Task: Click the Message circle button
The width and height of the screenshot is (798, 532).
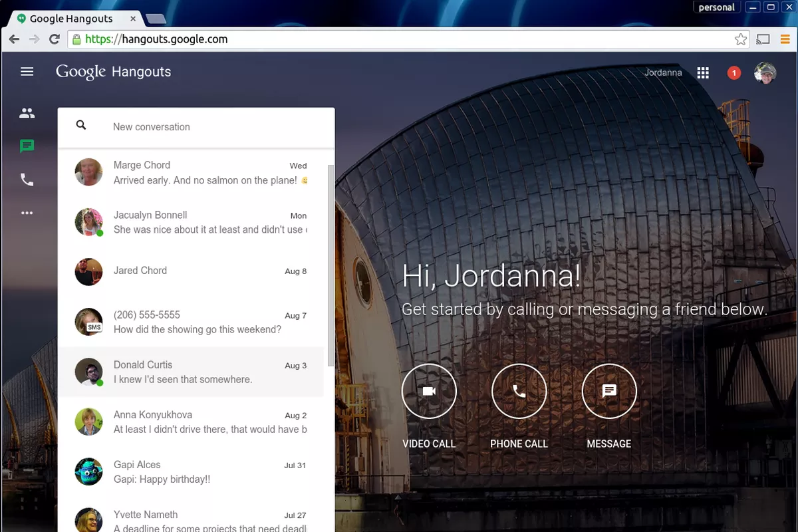Action: (x=609, y=392)
